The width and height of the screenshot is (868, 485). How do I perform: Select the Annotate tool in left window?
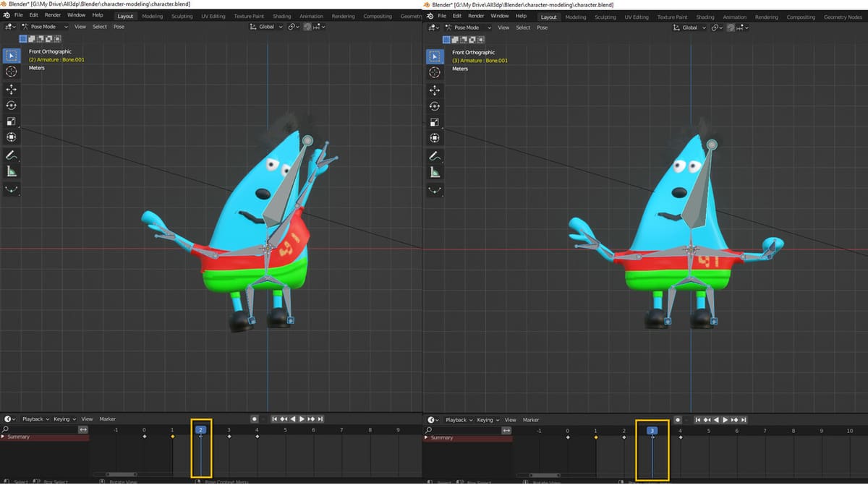point(12,155)
